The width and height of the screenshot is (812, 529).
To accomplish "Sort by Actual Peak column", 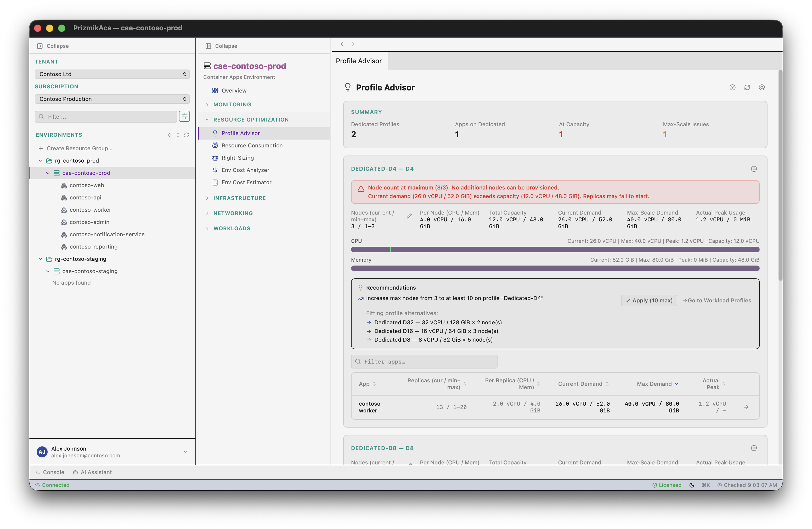I will tap(713, 384).
